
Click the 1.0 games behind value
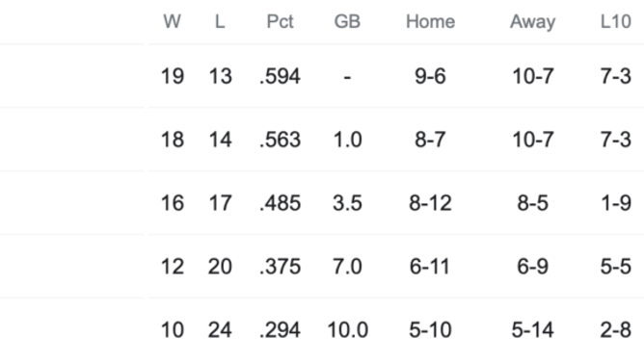click(347, 140)
